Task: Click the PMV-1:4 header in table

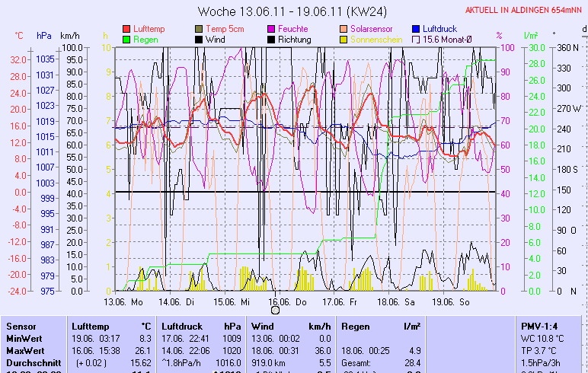Action: pos(539,326)
